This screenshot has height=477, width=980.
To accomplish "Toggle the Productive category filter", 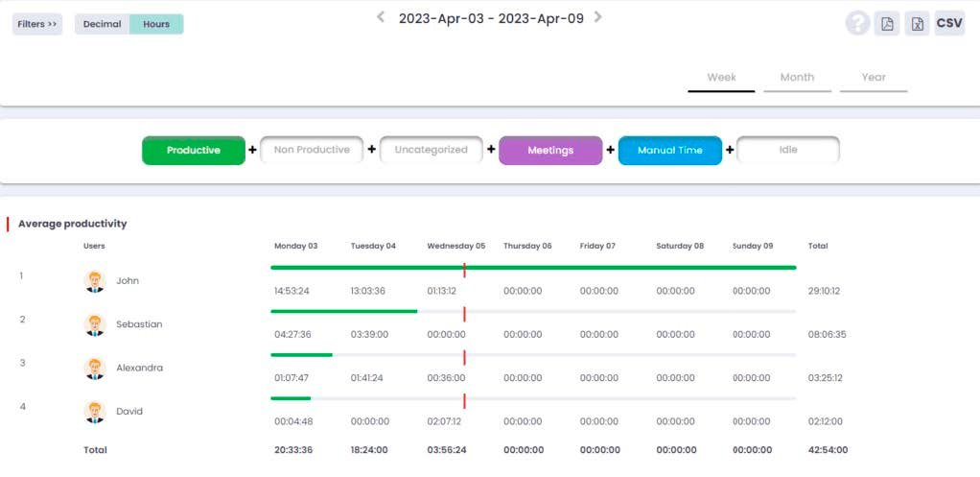I will [194, 151].
